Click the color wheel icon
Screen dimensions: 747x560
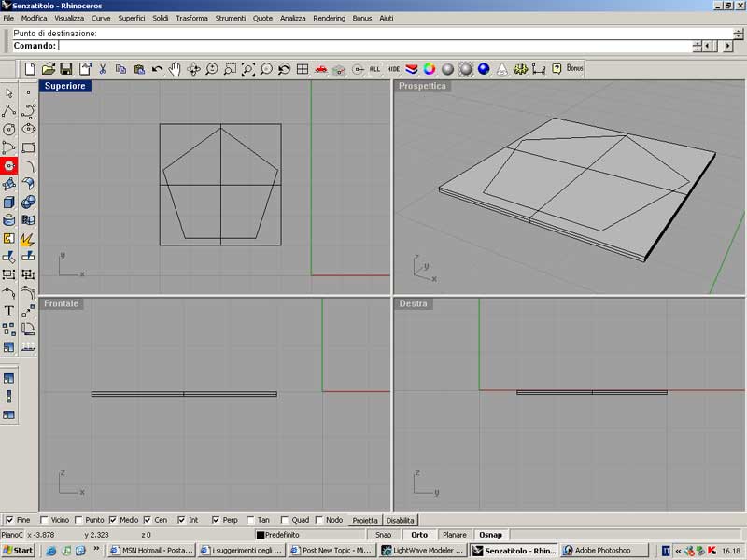click(430, 69)
